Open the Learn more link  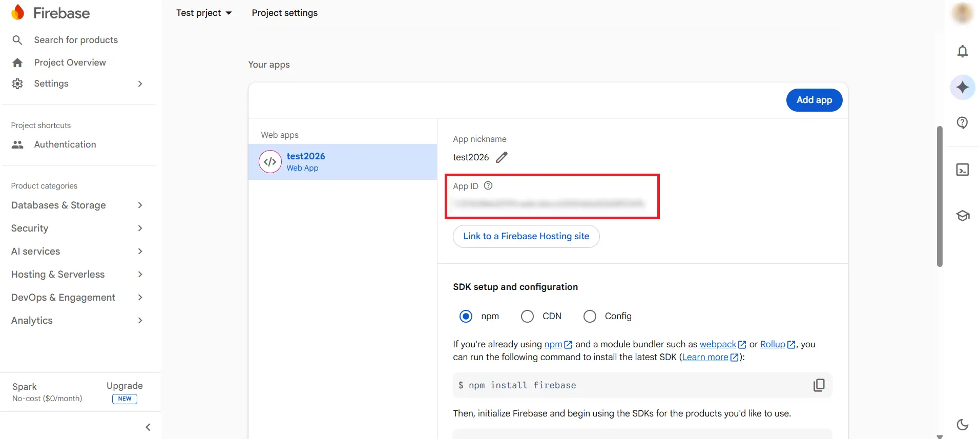coord(710,357)
